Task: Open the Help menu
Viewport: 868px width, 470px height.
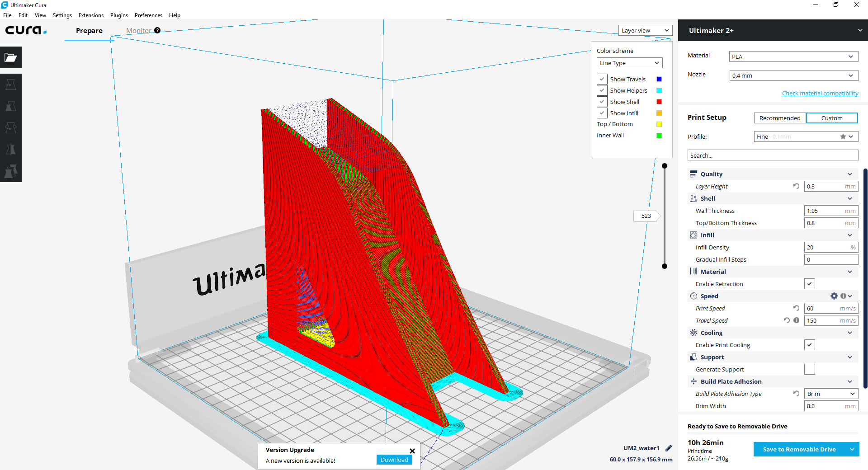Action: point(175,15)
